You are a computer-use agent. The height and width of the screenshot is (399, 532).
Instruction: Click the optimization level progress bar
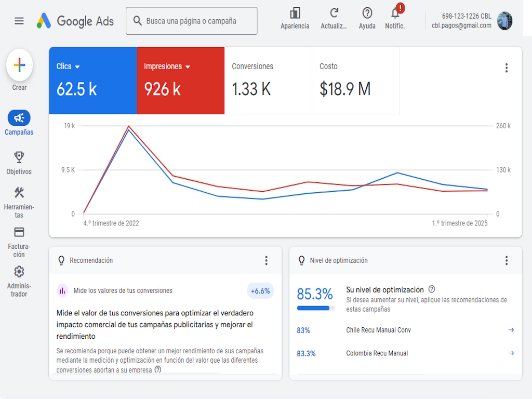pos(316,308)
